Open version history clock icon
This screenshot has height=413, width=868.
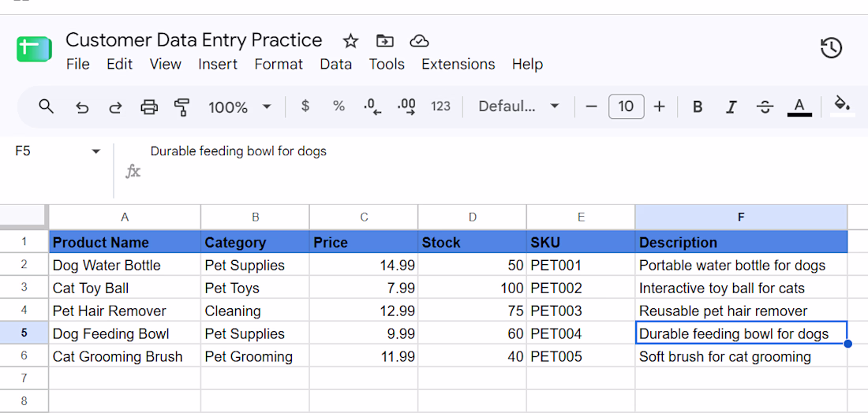click(x=831, y=48)
